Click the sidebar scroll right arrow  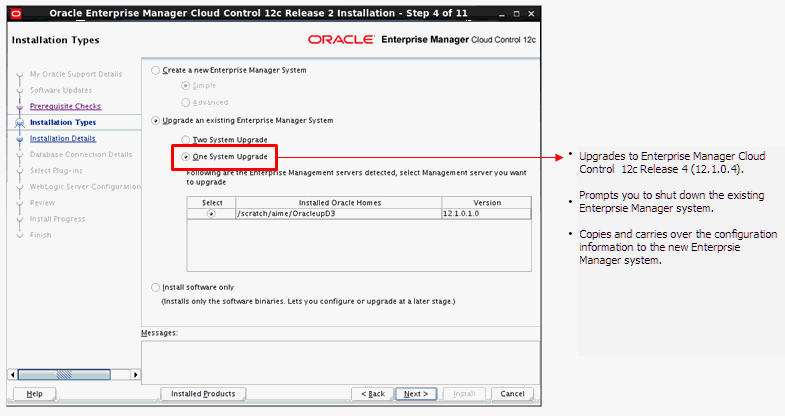135,374
